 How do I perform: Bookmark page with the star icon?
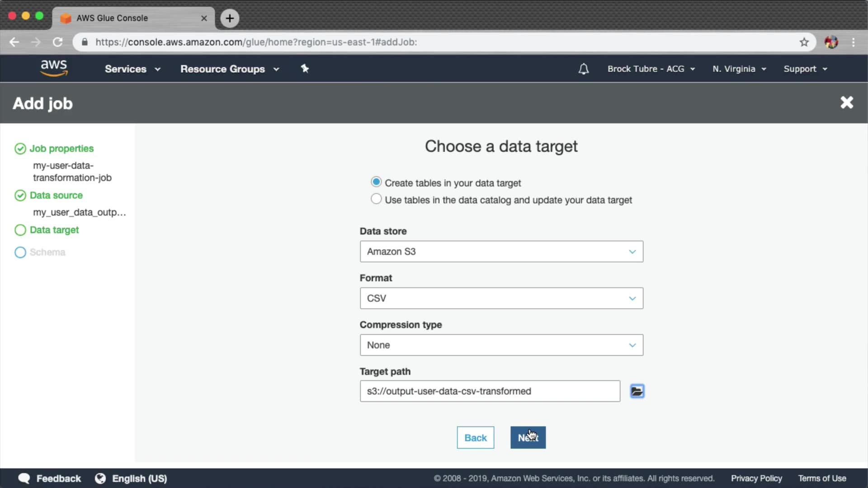804,42
